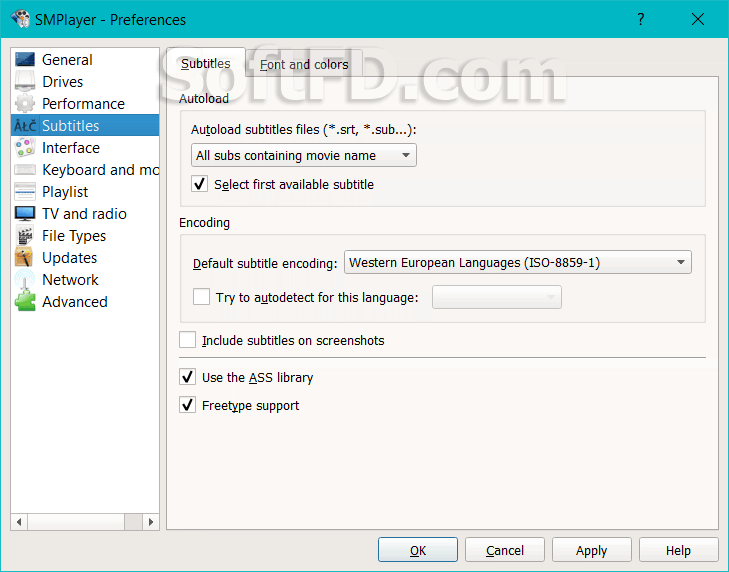Click the Interface palette icon
The image size is (729, 572).
[x=25, y=147]
